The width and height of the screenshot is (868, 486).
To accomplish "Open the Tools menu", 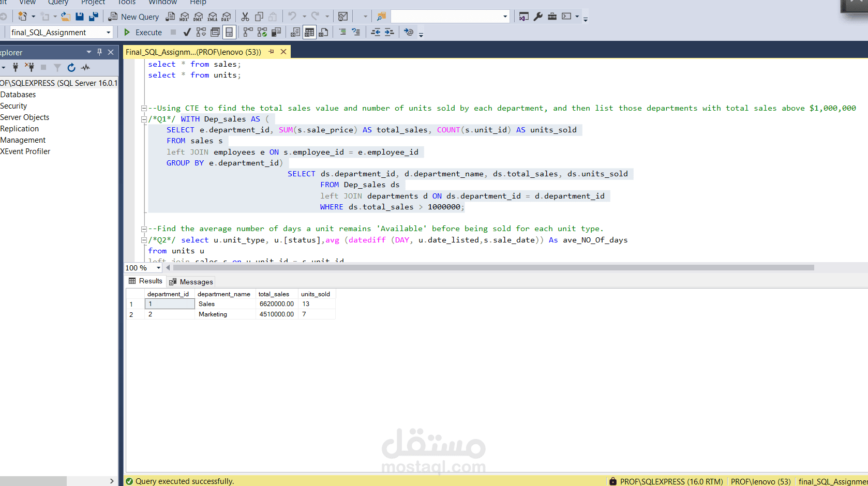I will 127,3.
